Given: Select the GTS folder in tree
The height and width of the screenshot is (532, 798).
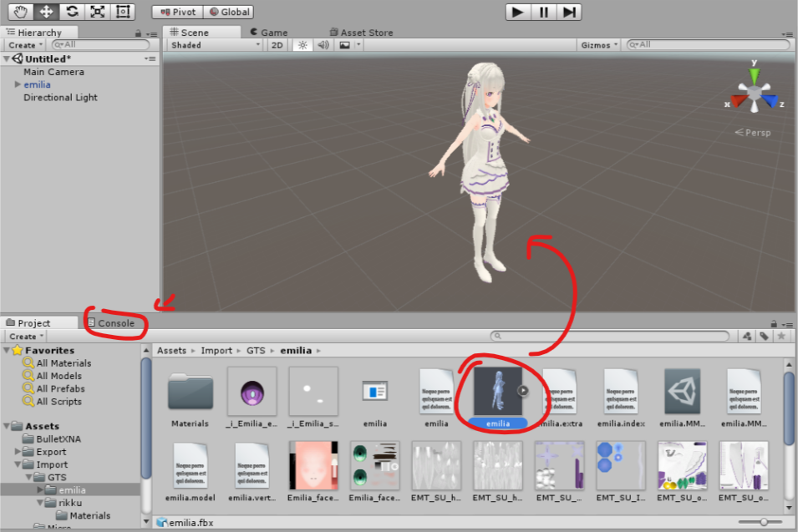Looking at the screenshot, I should click(57, 477).
